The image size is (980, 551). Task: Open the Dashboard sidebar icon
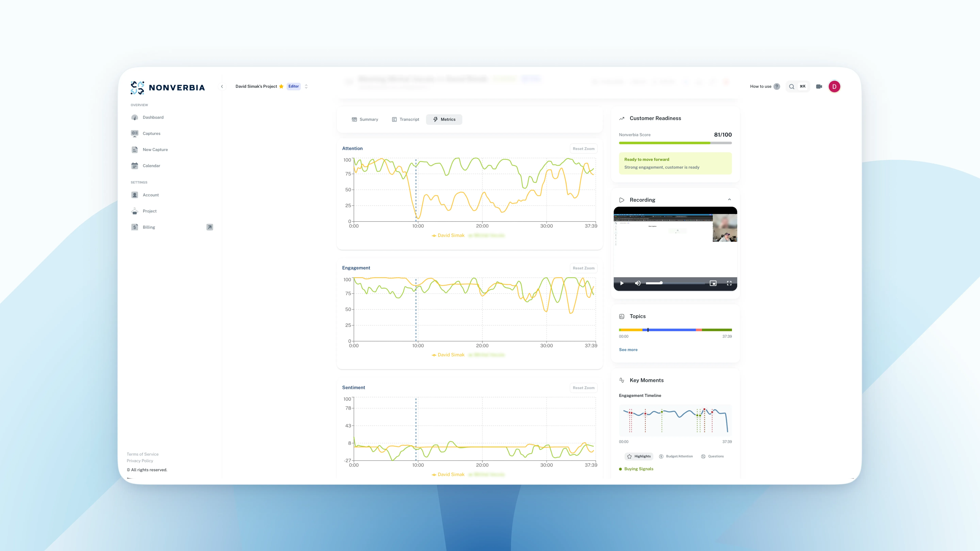(x=135, y=118)
